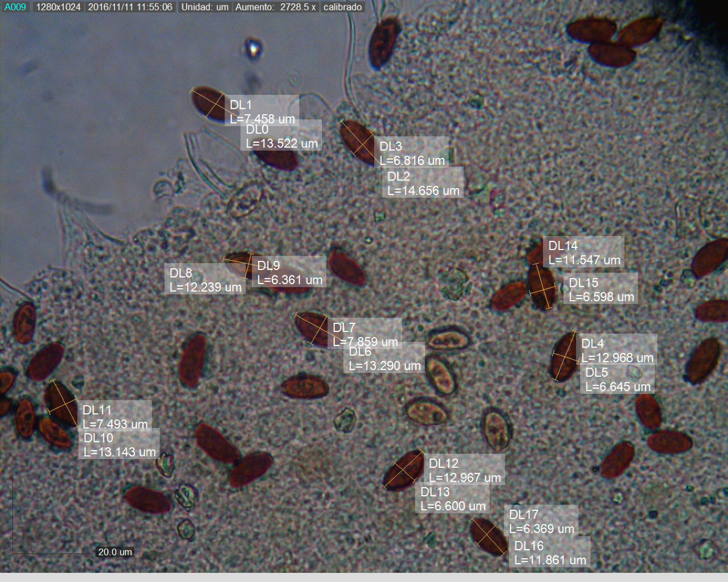The image size is (728, 582).
Task: Click the 20.0 um scale bar label
Action: click(115, 552)
